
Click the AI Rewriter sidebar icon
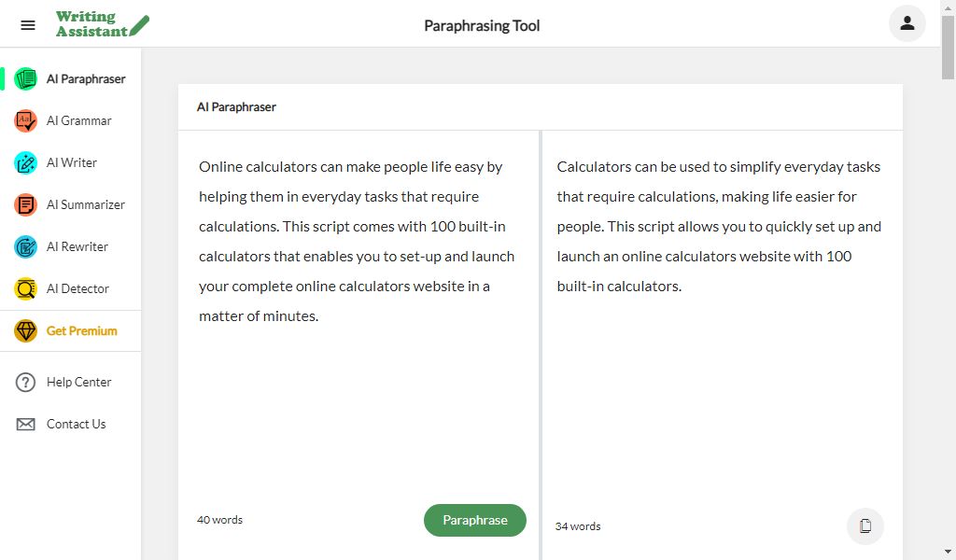(x=26, y=247)
